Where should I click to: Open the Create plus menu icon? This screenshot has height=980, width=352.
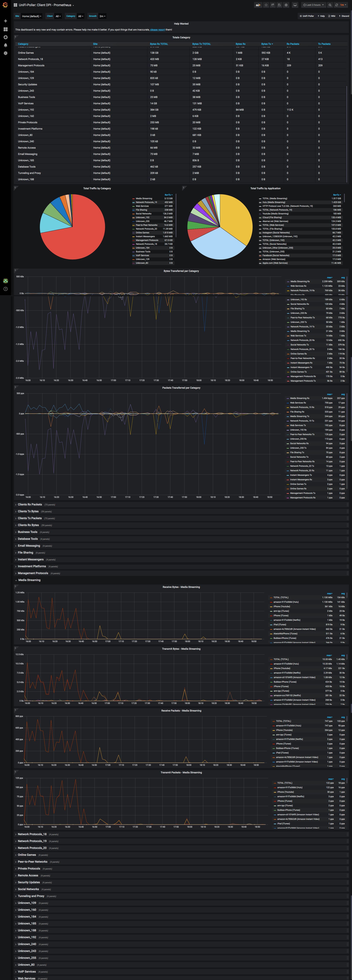(5, 21)
